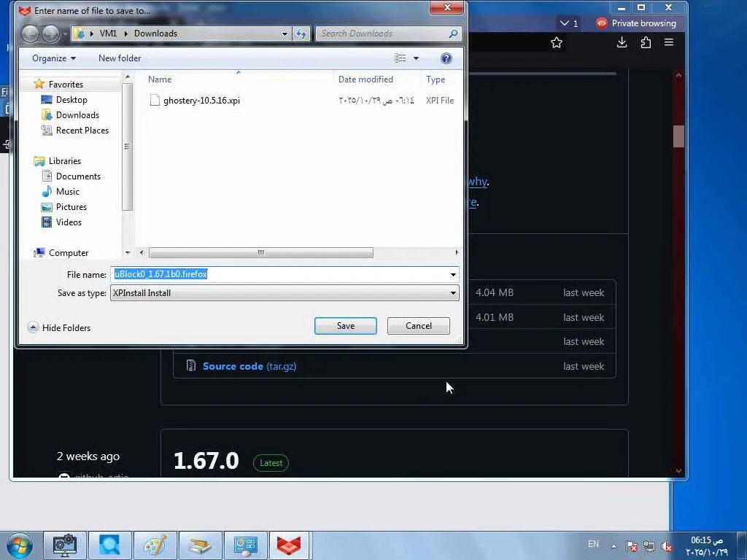The height and width of the screenshot is (560, 747).
Task: Click the taskbar clock showing 06:15
Action: point(707,545)
